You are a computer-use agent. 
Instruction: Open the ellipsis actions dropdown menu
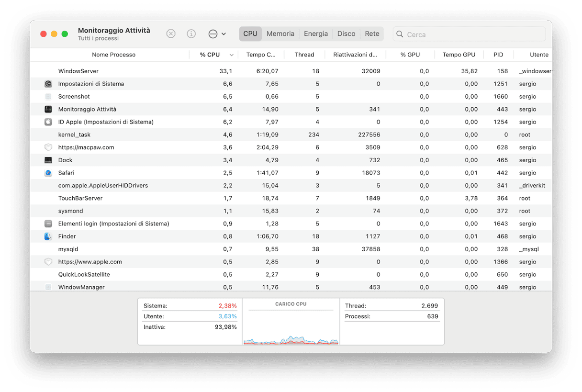(x=217, y=34)
